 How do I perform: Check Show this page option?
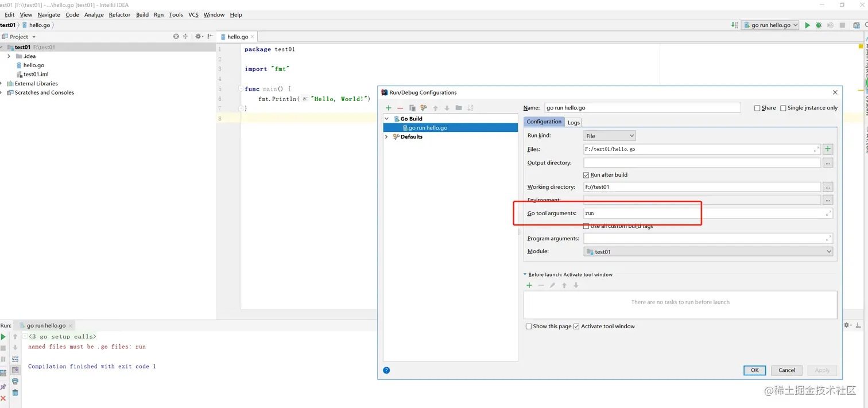(549, 327)
